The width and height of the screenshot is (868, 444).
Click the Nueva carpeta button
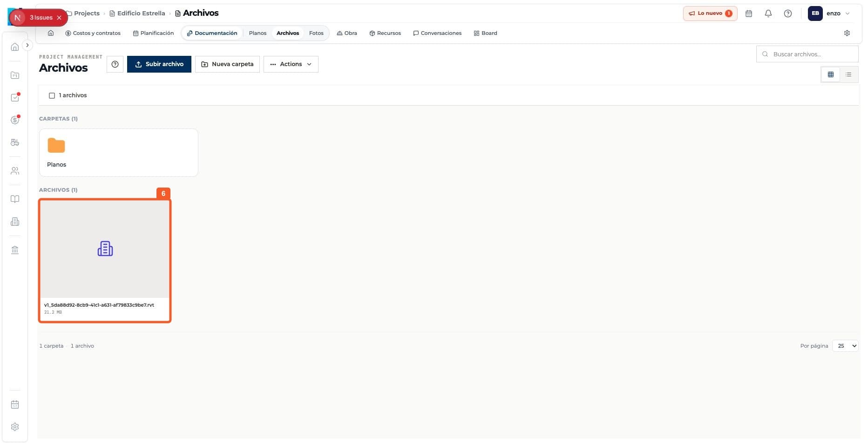click(227, 64)
